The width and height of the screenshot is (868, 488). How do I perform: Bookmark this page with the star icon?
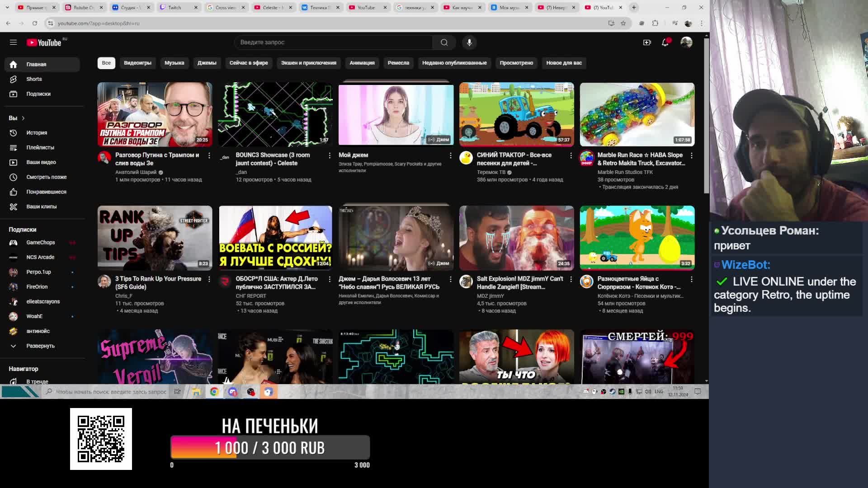point(623,23)
